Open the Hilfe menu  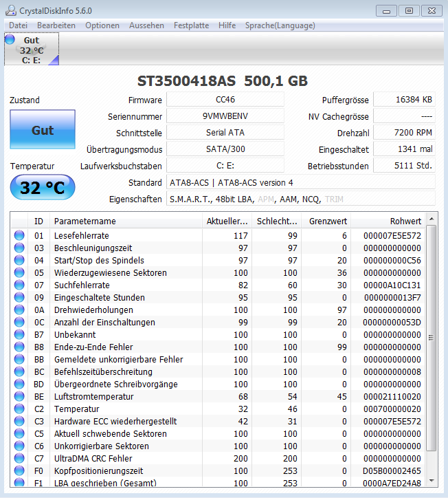tap(227, 25)
